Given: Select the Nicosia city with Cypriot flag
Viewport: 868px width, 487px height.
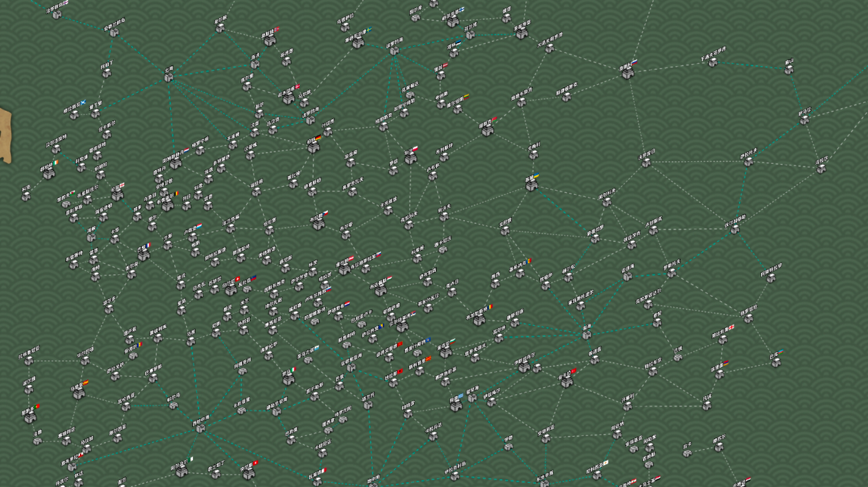Looking at the screenshot, I should tap(598, 473).
